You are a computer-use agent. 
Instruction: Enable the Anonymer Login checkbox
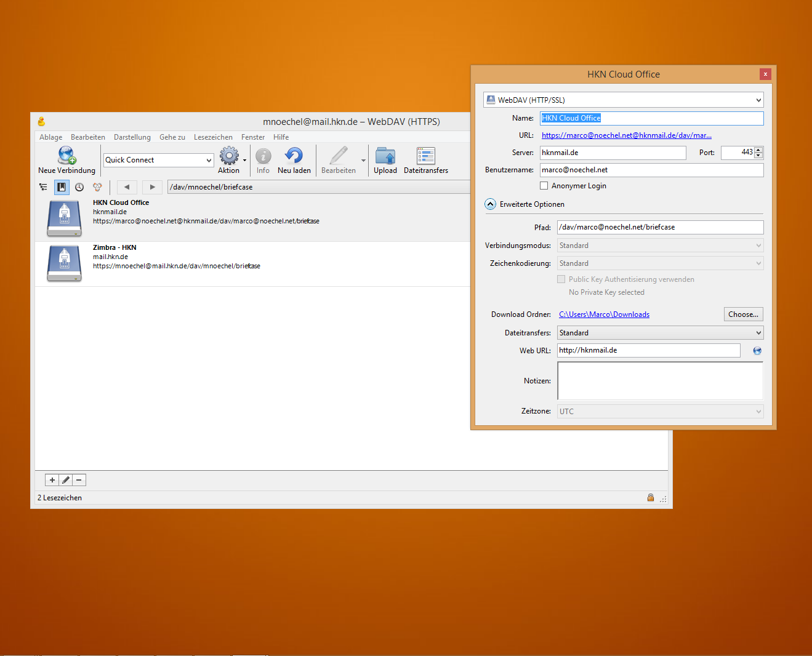click(x=544, y=186)
